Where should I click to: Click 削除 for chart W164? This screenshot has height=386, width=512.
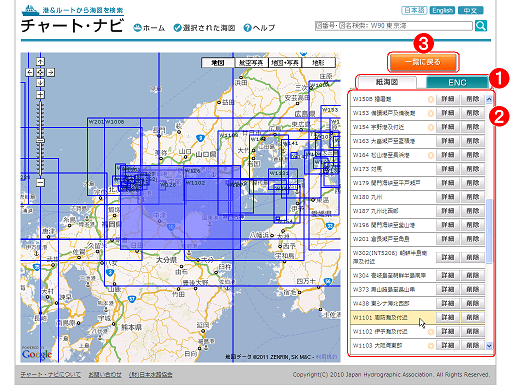pyautogui.click(x=473, y=155)
